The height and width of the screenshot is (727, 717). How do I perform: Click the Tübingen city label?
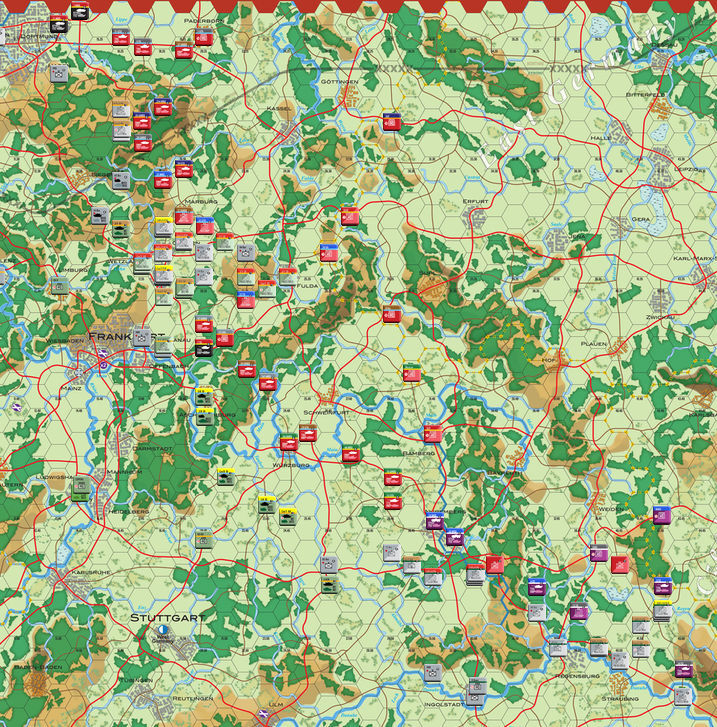point(134,680)
